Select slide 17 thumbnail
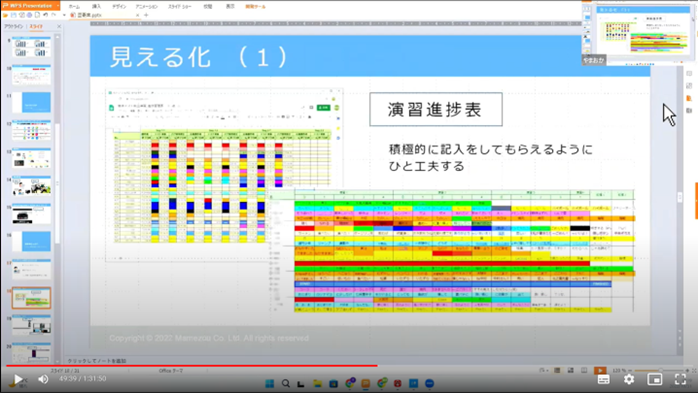This screenshot has height=393, width=698. pyautogui.click(x=31, y=269)
